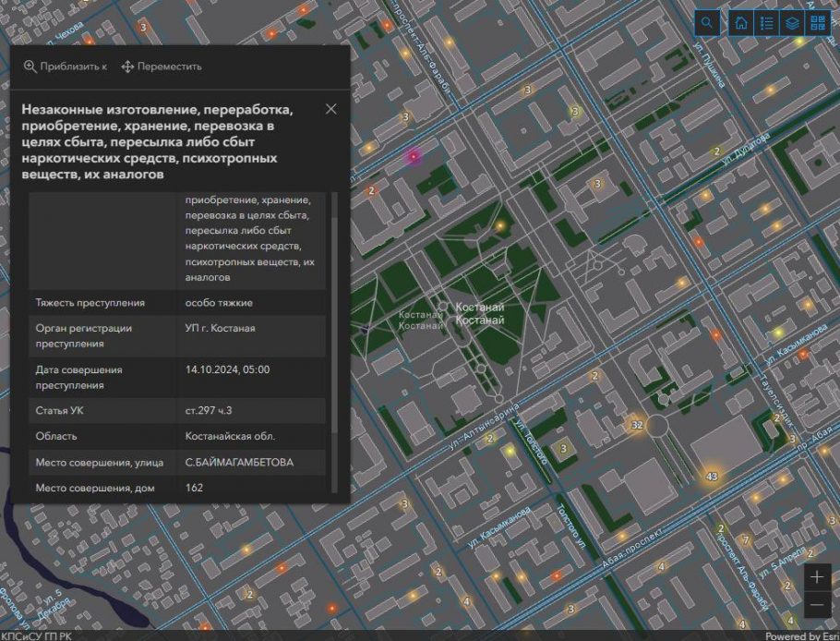Screen dimensions: 840x641
Task: Select the highlighted pink crime marker
Action: pos(413,156)
